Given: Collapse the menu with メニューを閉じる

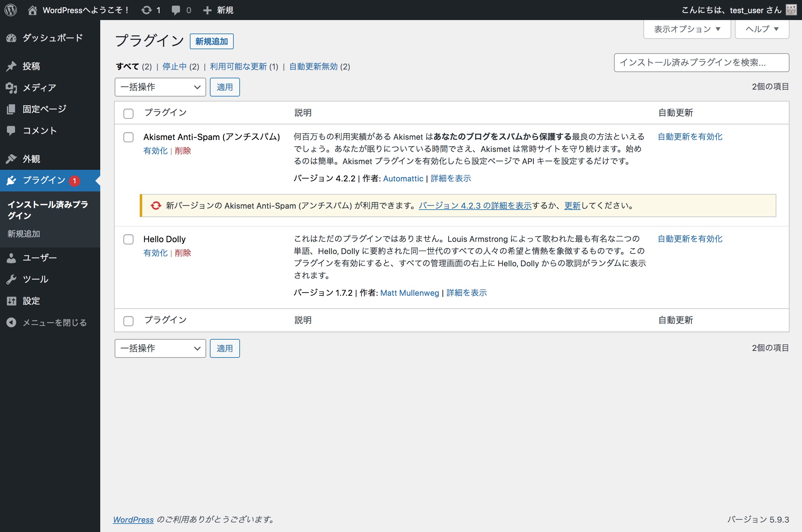Looking at the screenshot, I should click(54, 322).
